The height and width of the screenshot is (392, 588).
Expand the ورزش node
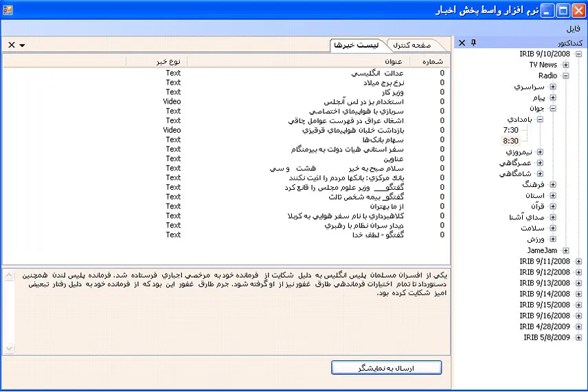point(553,239)
